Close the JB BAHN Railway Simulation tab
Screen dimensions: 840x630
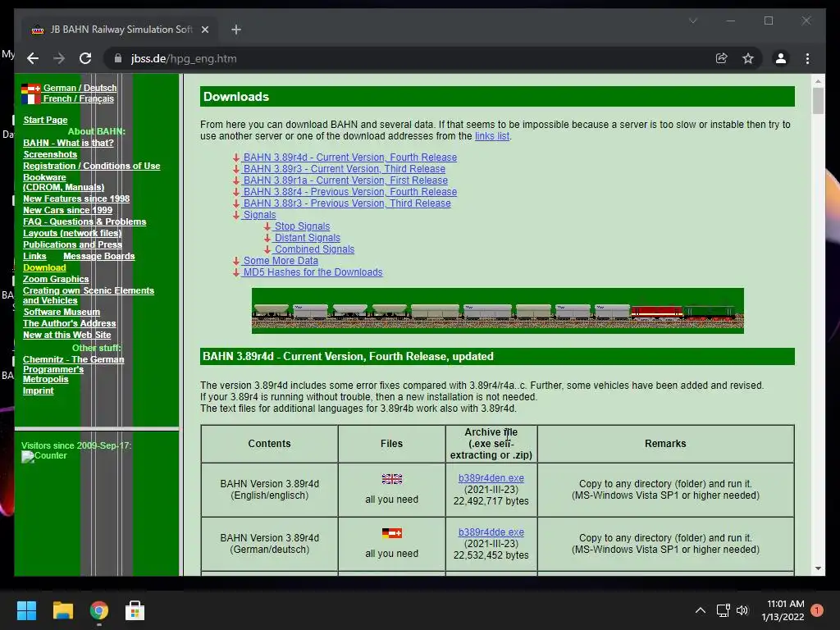click(x=204, y=30)
